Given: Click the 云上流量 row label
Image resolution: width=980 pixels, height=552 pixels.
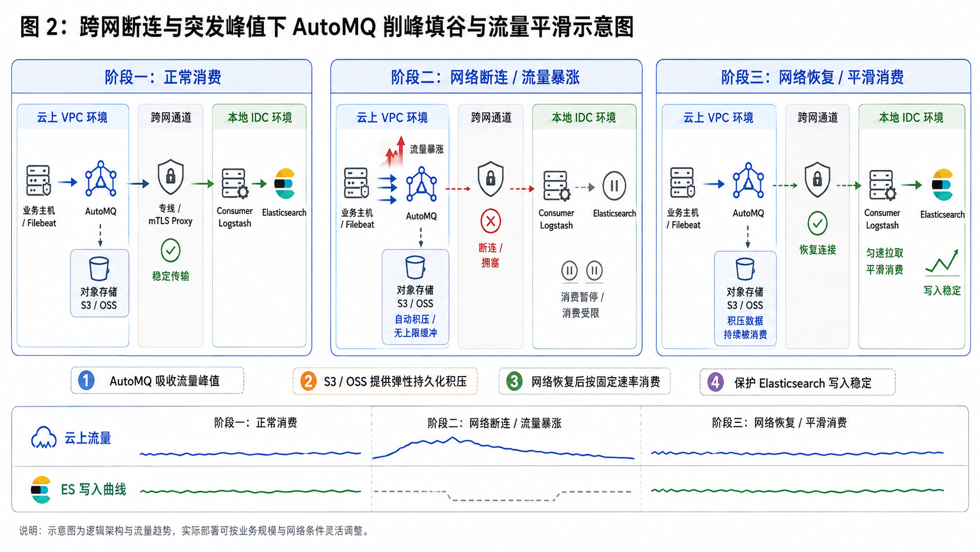Looking at the screenshot, I should coord(87,438).
